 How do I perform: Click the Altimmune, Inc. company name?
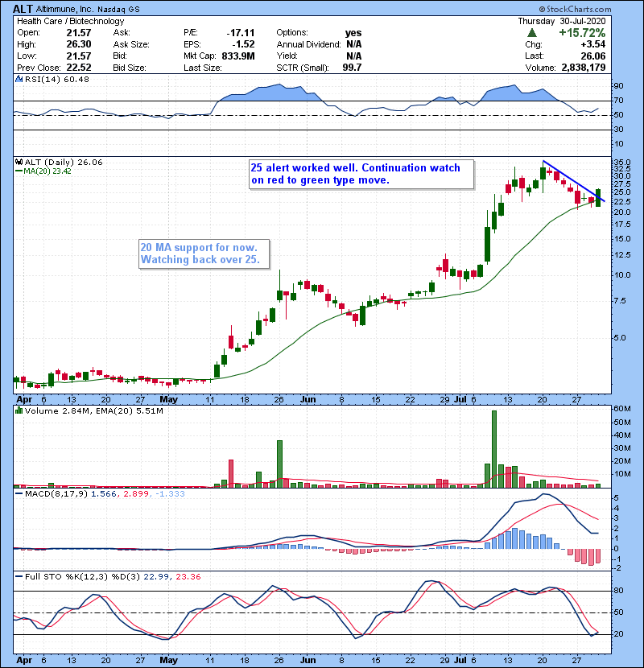pos(64,9)
